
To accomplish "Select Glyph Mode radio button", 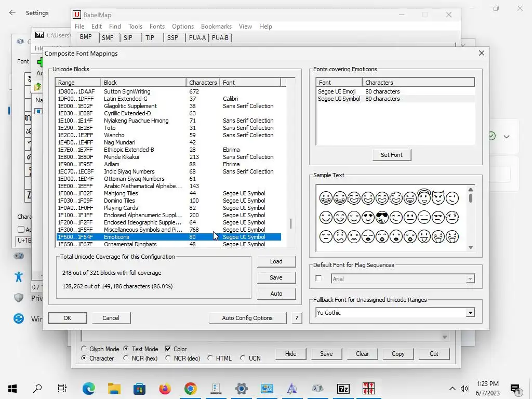I will tap(84, 349).
